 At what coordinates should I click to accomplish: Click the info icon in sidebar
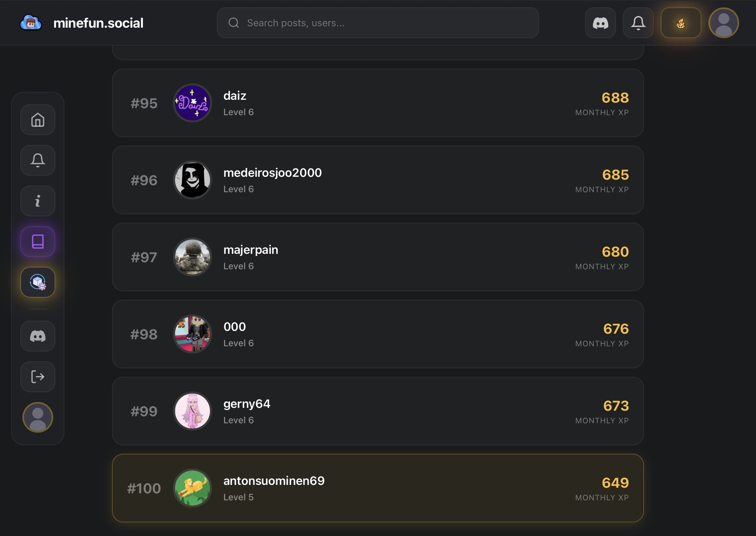point(38,201)
